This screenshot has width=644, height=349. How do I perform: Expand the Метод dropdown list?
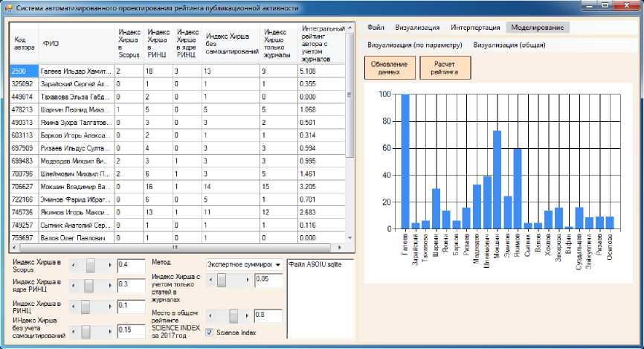277,264
